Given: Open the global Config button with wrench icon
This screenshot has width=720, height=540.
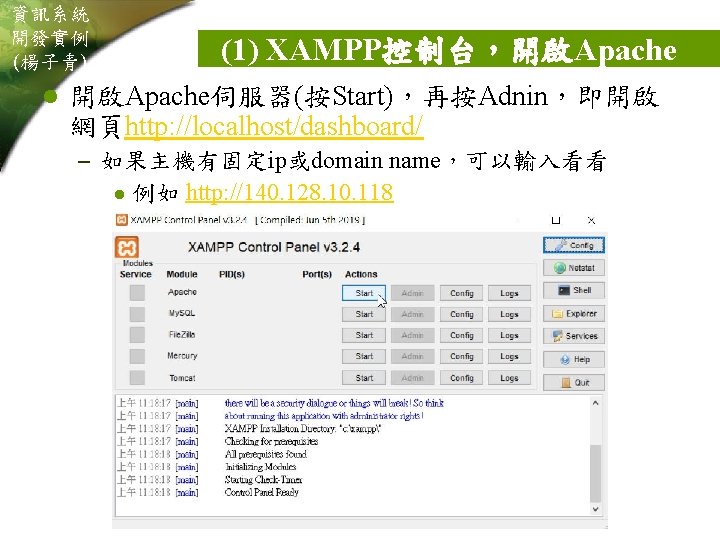Looking at the screenshot, I should (574, 245).
